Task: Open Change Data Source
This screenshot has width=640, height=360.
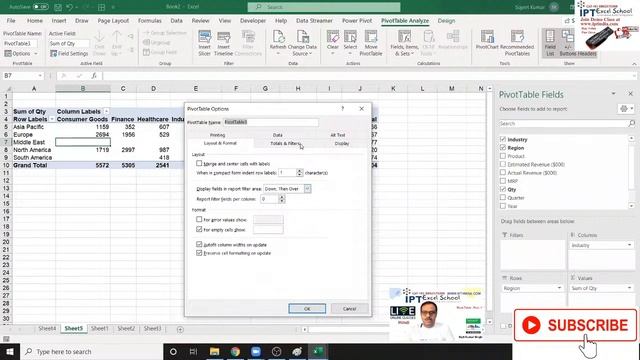Action: 302,42
